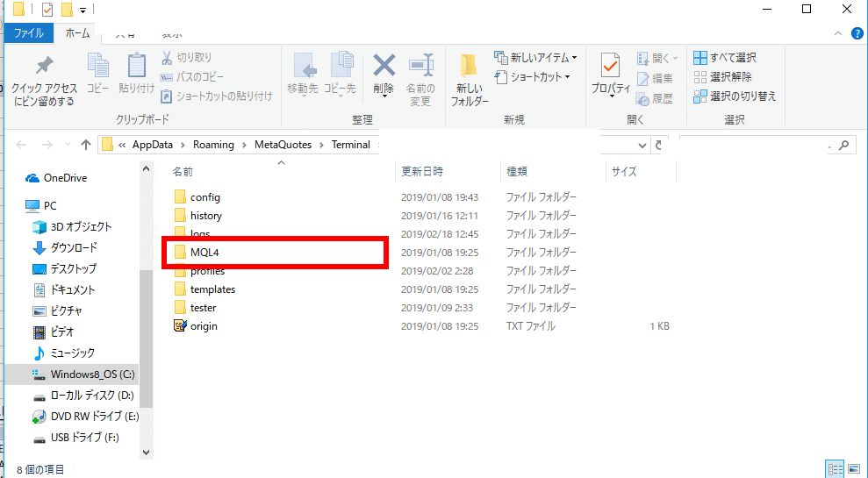This screenshot has width=868, height=478.
Task: Open the Shortcut easy access dropdown
Action: (532, 77)
